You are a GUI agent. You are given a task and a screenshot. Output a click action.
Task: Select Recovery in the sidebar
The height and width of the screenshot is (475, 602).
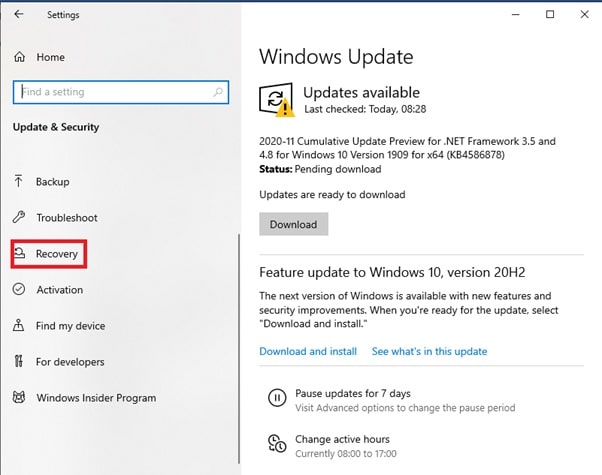pos(57,254)
